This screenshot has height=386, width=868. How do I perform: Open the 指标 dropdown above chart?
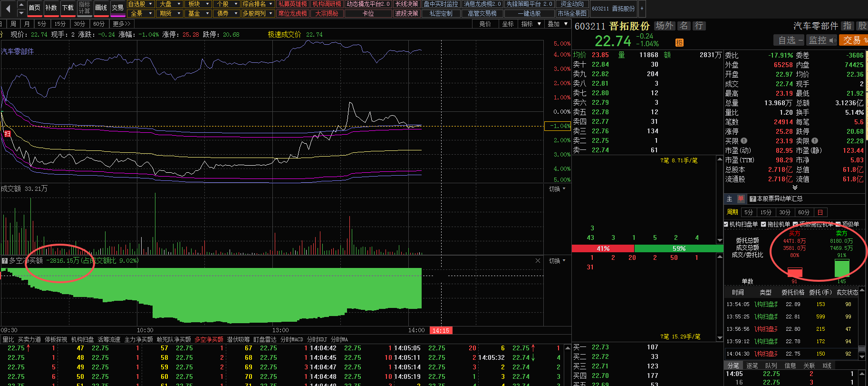(531, 24)
